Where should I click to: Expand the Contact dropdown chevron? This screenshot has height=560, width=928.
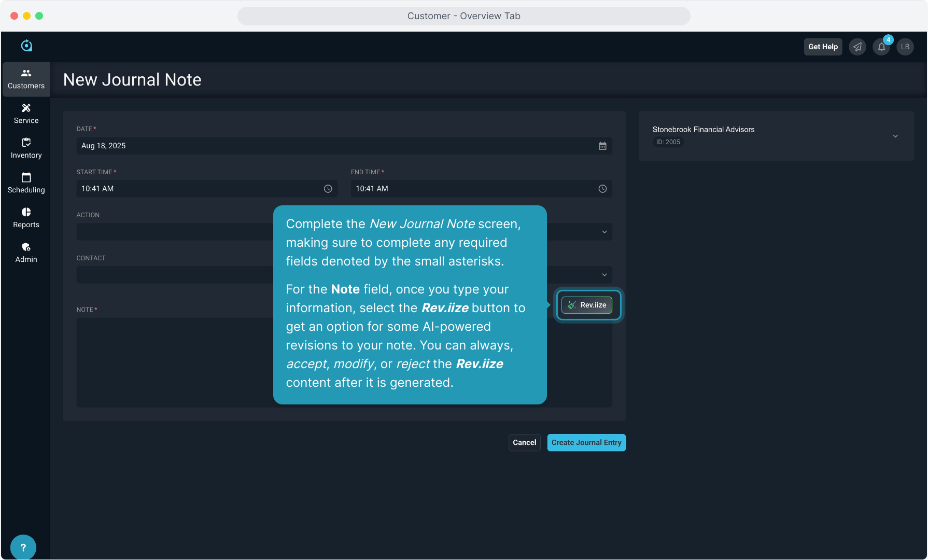[x=604, y=275]
